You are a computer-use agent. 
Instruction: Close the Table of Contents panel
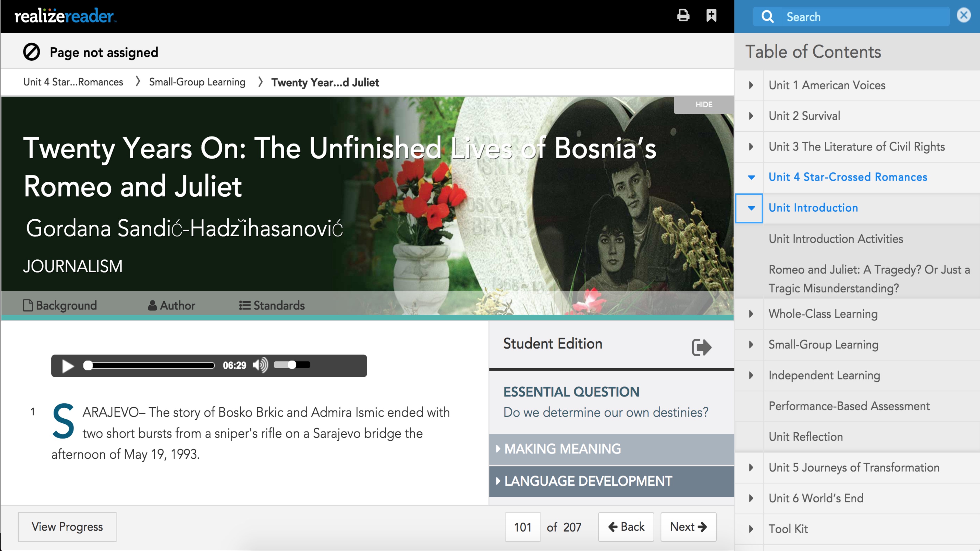click(x=963, y=16)
